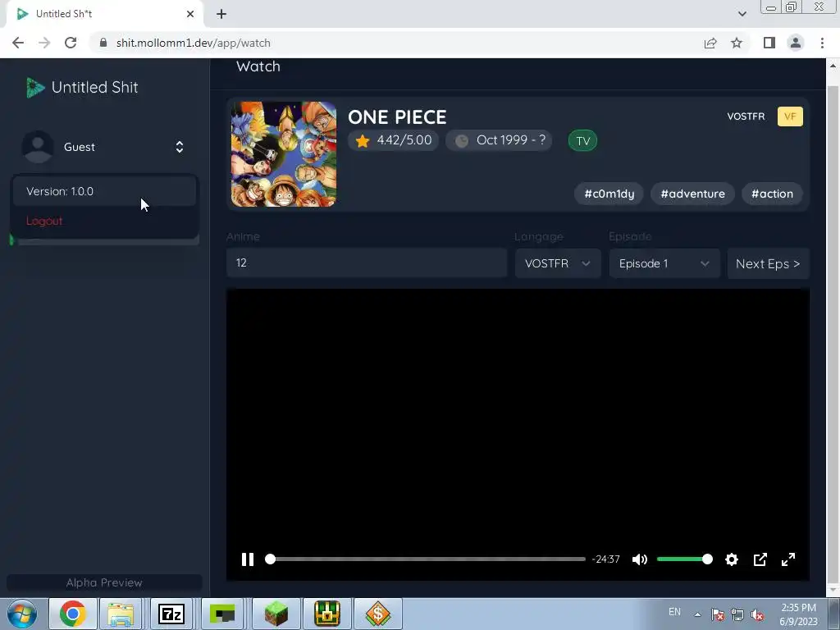Open tab search chevron
Screen dimensions: 840x630
[x=742, y=14]
